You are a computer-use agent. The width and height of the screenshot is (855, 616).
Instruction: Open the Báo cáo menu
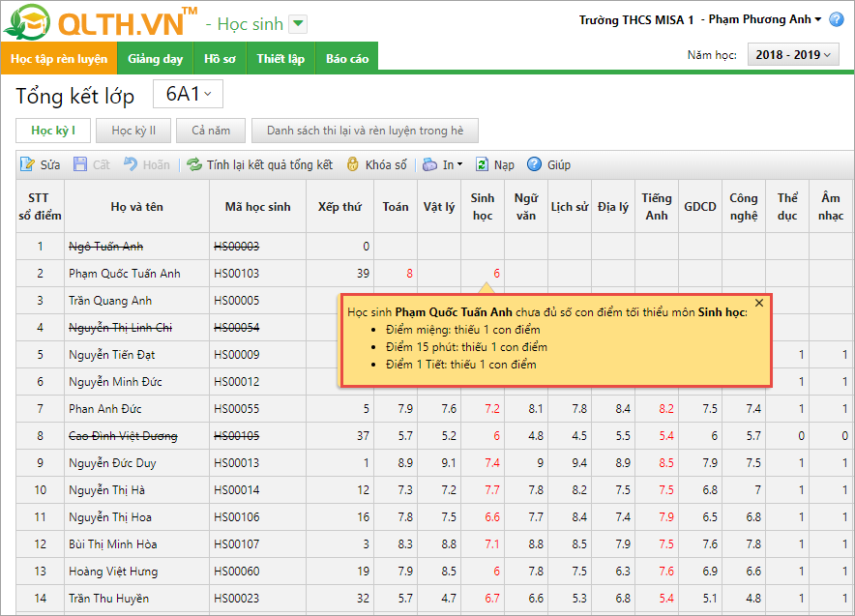(x=346, y=59)
